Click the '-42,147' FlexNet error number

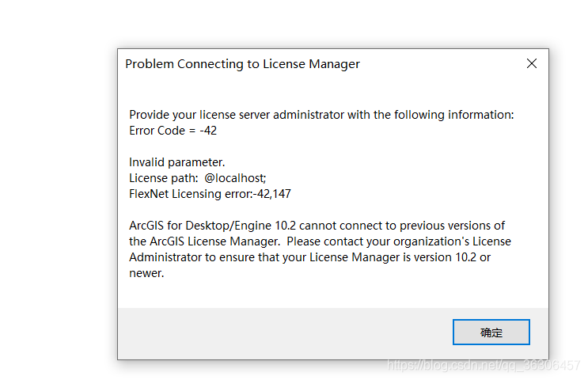click(x=272, y=194)
